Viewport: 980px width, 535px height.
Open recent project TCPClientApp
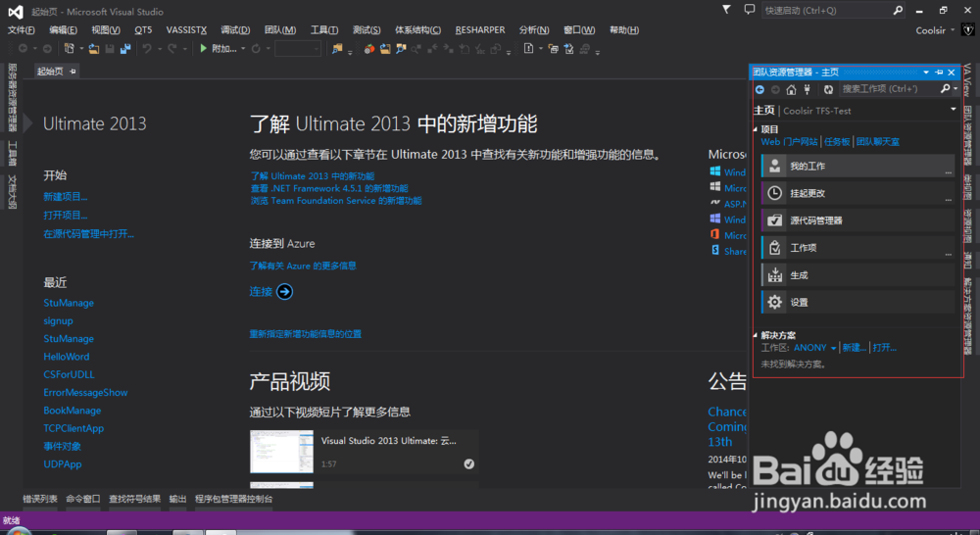73,428
